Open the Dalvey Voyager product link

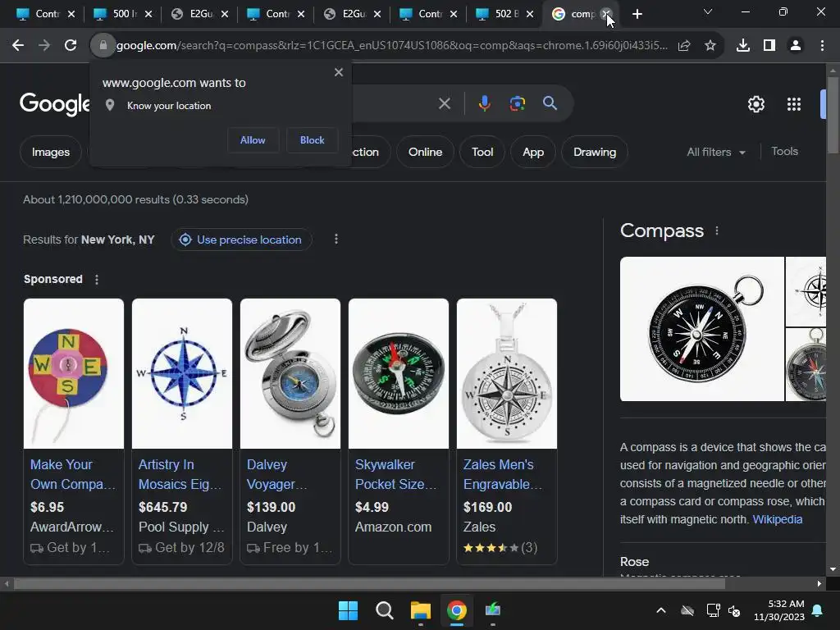tap(277, 474)
